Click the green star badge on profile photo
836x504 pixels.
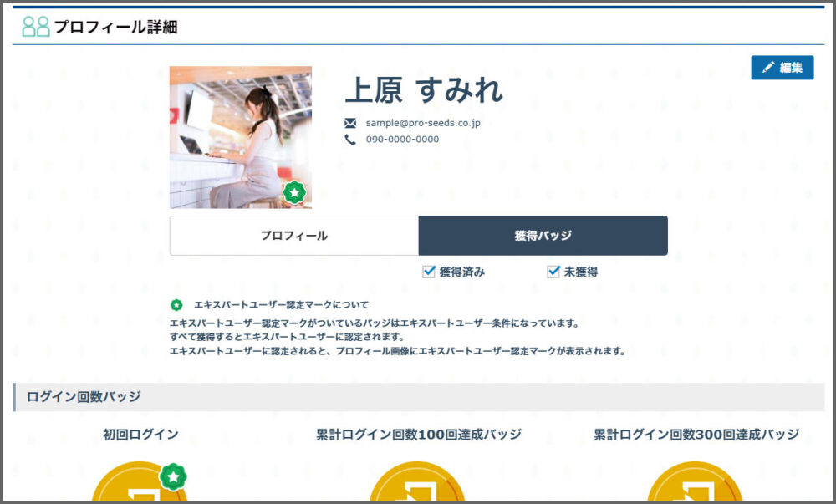point(293,192)
